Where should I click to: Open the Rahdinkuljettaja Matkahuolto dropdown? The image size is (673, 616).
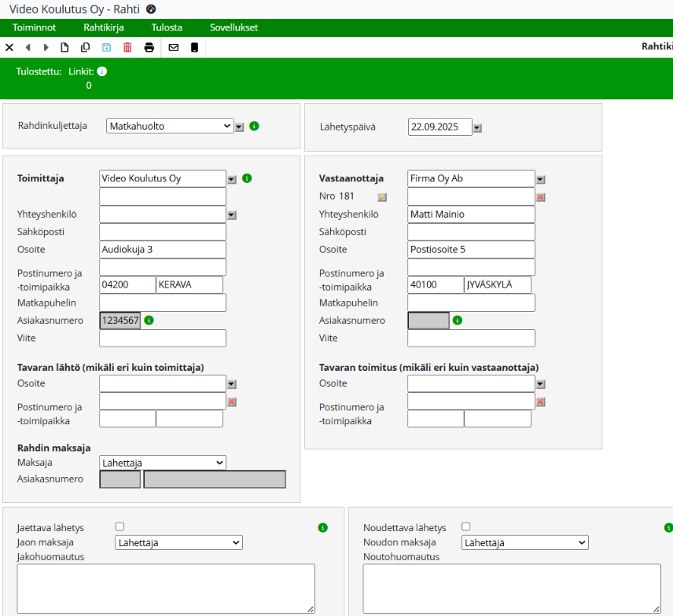[x=170, y=126]
